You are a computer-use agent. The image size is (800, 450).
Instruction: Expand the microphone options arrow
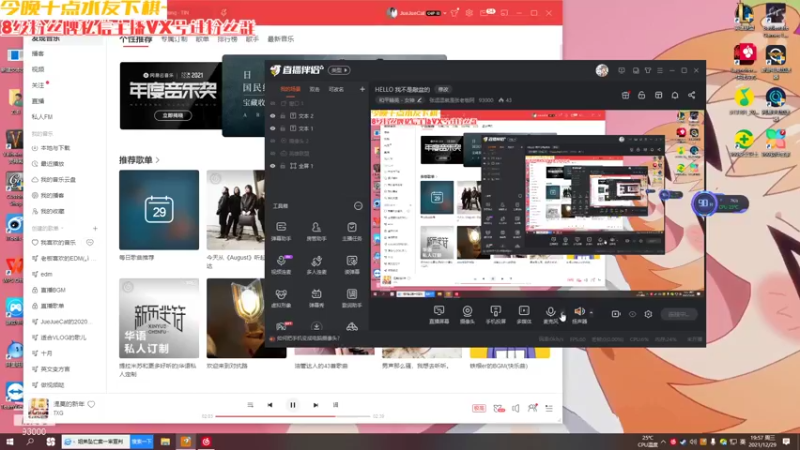(562, 312)
